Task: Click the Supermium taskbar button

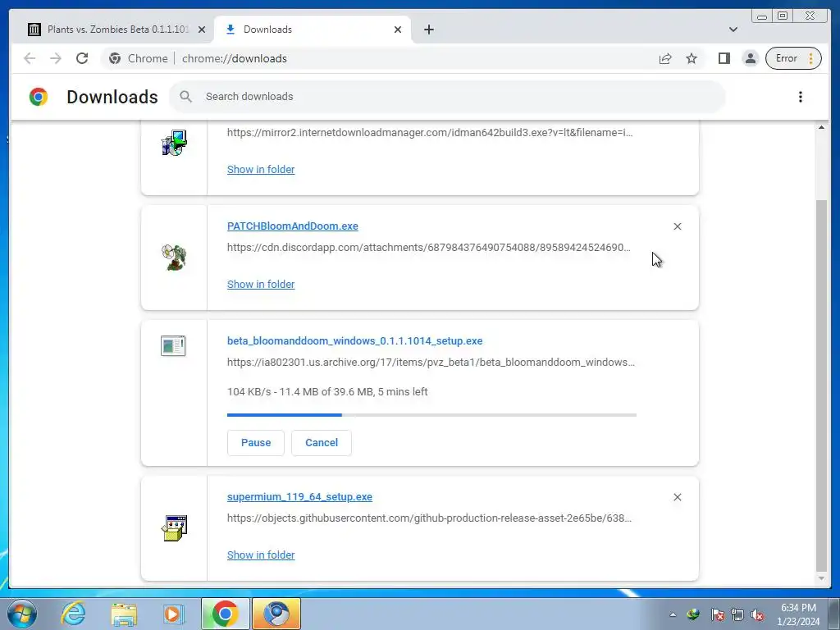Action: (276, 614)
